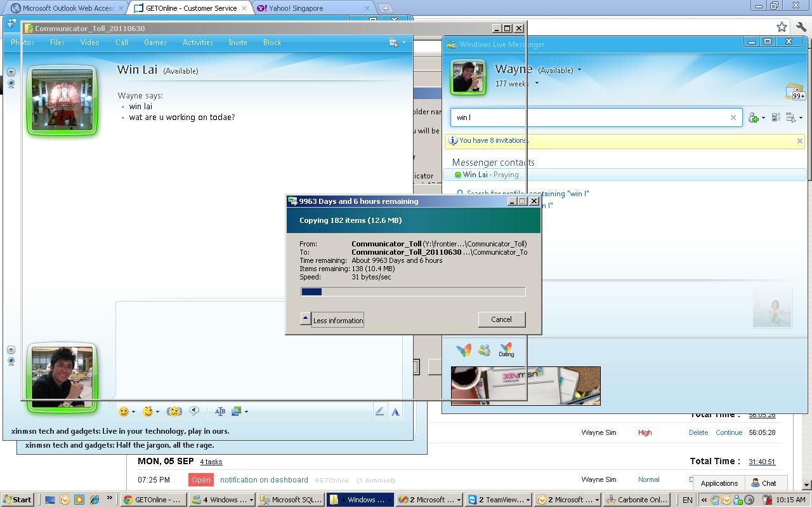The image size is (812, 508).
Task: Switch to text input mode (A icon)
Action: coord(395,411)
